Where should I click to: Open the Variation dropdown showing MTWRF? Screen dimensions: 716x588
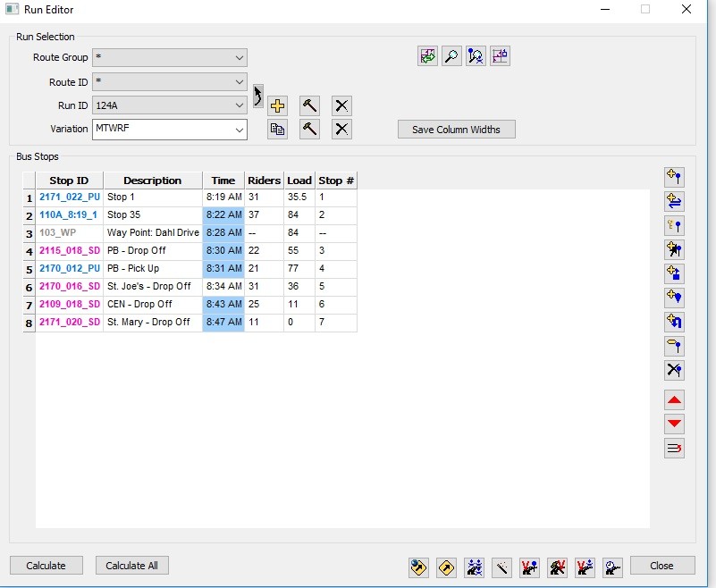coord(170,130)
